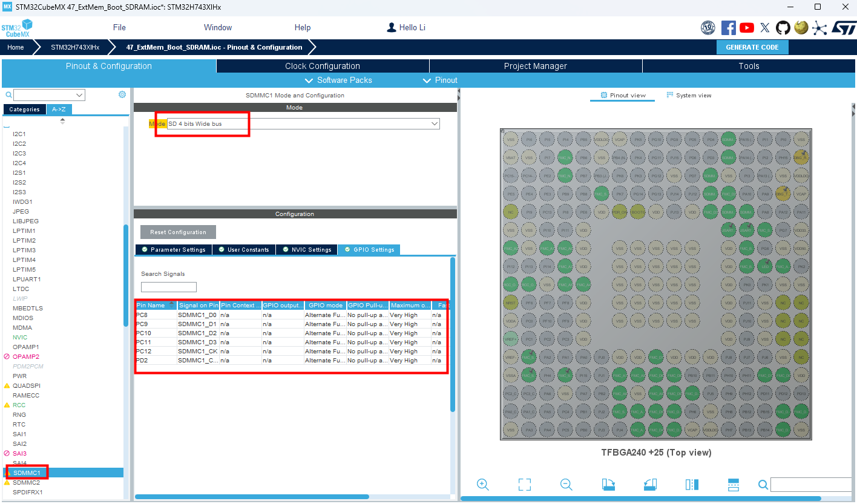The image size is (857, 504).
Task: Go to Home breadcrumb
Action: coord(16,47)
